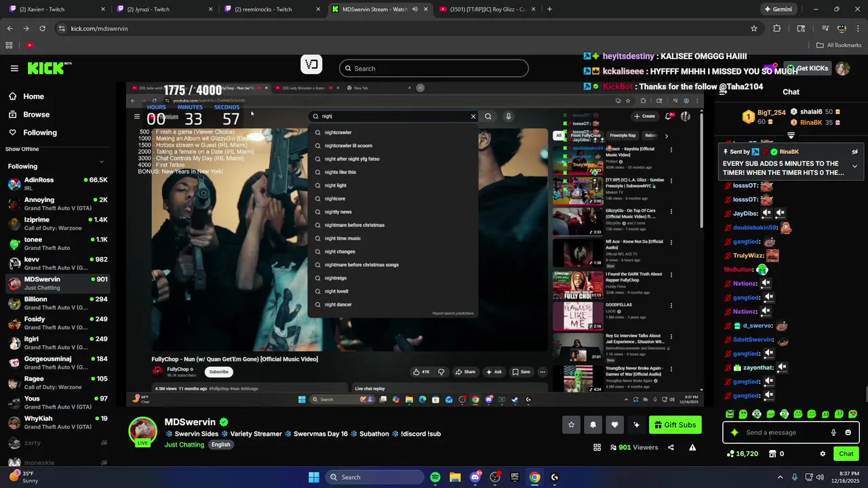The height and width of the screenshot is (488, 868).
Task: Expand the pinned chat message chevron
Action: [x=854, y=167]
